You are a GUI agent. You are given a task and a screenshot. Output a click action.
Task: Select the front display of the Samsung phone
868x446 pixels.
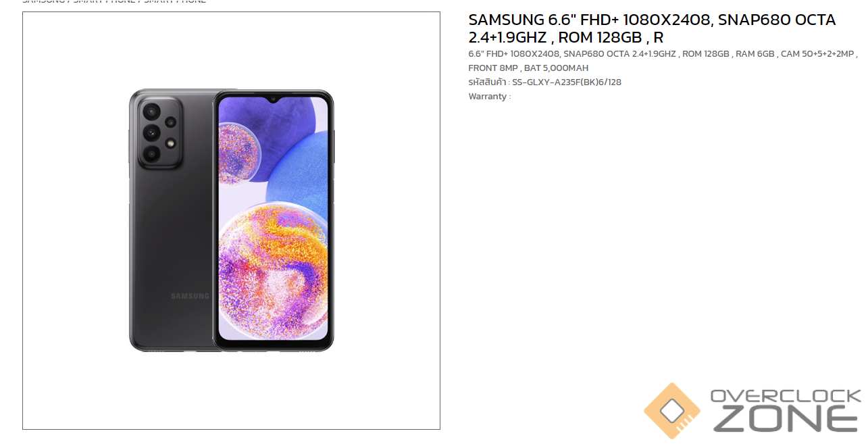[x=274, y=220]
